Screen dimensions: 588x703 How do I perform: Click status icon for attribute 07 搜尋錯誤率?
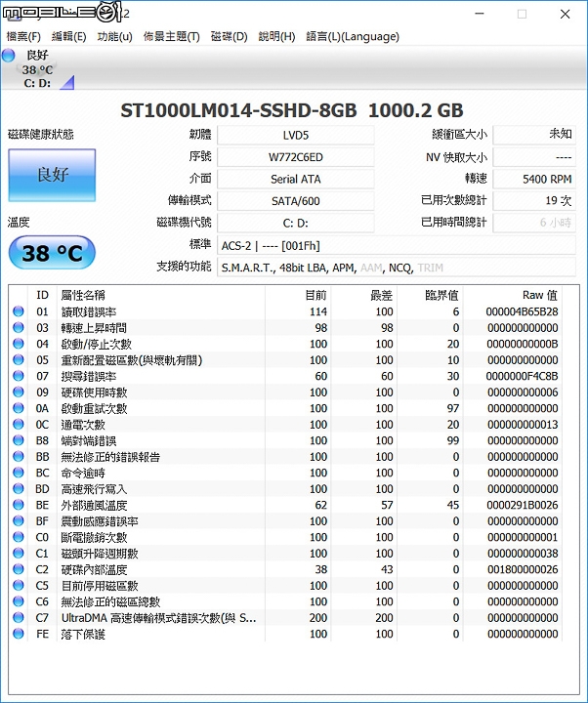click(19, 376)
